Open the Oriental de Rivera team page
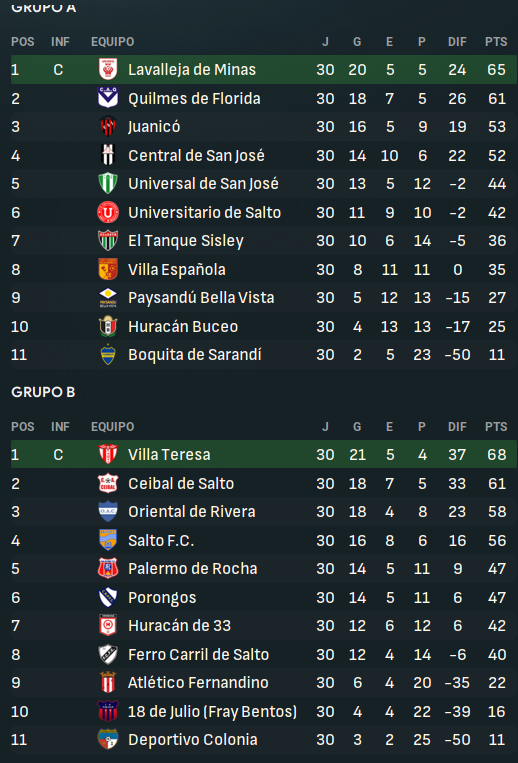 [192, 512]
